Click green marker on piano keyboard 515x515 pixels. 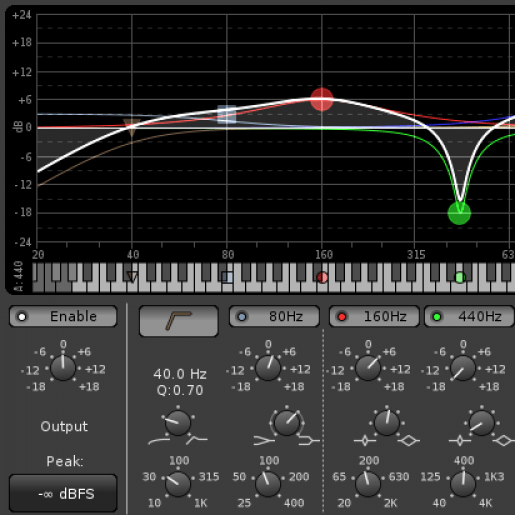pyautogui.click(x=460, y=277)
